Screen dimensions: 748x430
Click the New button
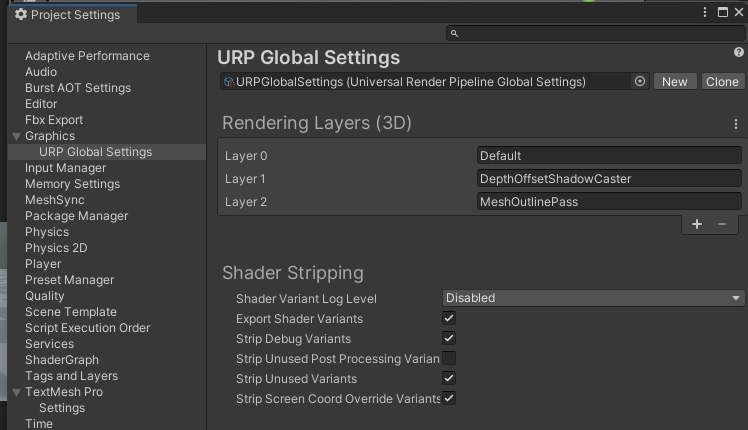point(675,82)
